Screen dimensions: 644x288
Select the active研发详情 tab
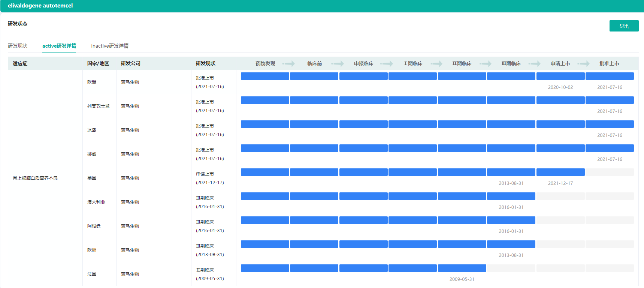pos(59,46)
